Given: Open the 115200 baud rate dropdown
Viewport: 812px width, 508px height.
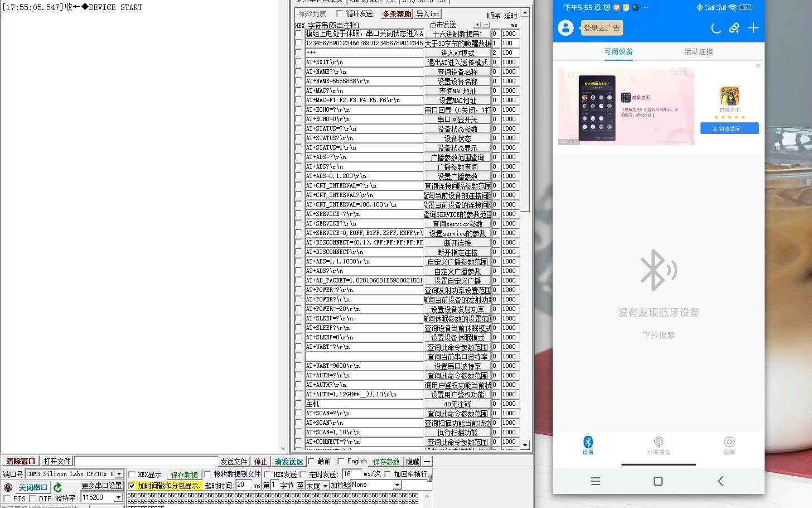Looking at the screenshot, I should click(x=118, y=497).
